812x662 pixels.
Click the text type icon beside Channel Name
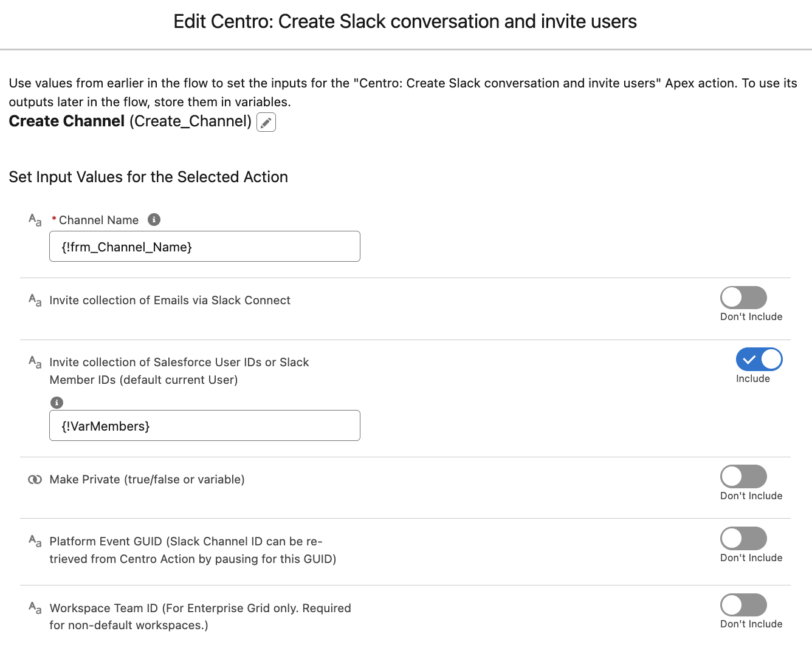tap(35, 220)
